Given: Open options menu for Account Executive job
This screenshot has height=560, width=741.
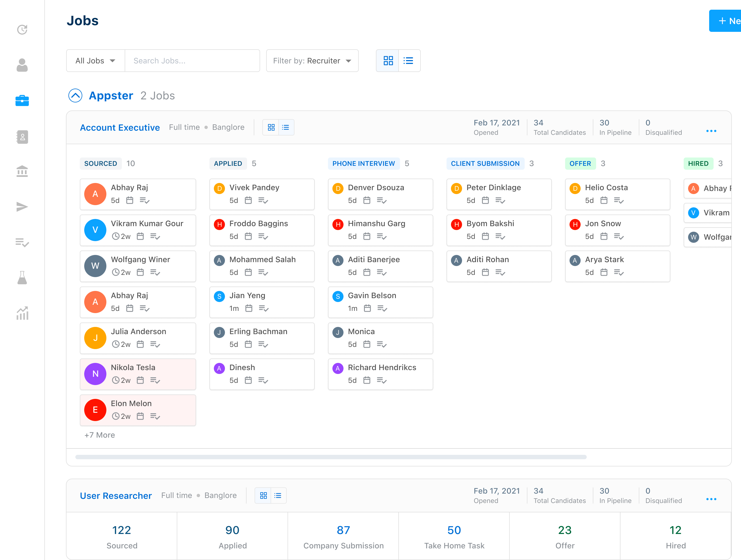Looking at the screenshot, I should click(711, 131).
